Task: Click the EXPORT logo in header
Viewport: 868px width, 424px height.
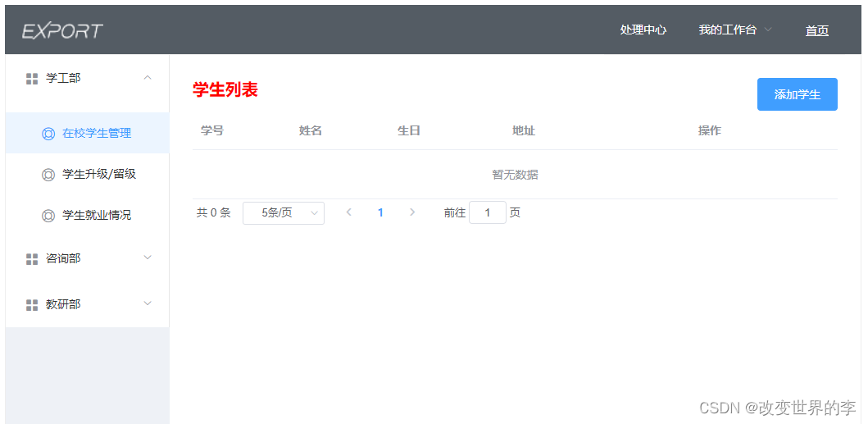Action: (x=62, y=30)
